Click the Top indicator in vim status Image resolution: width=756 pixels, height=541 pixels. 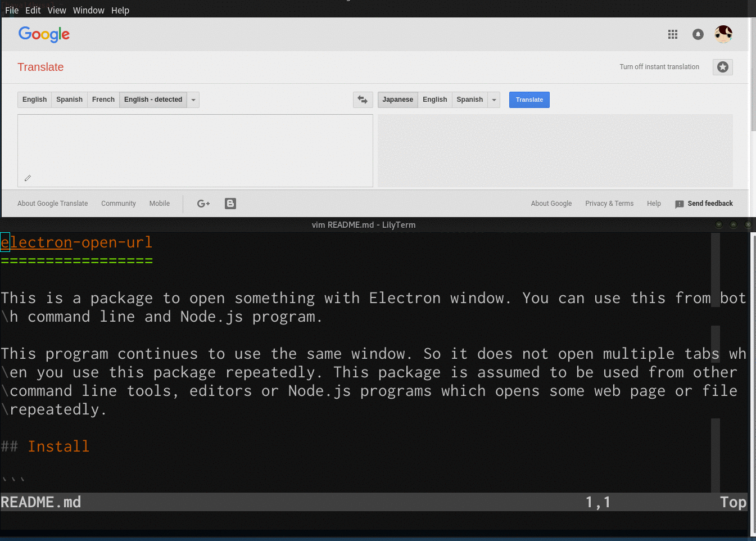(x=733, y=502)
